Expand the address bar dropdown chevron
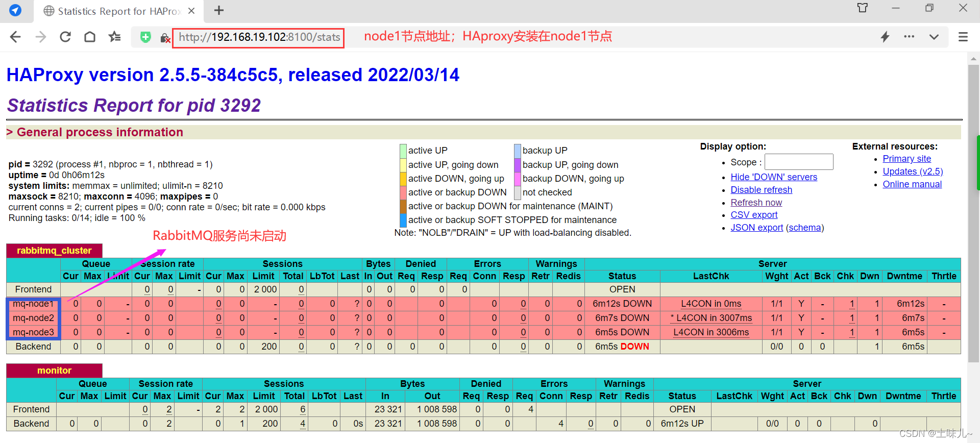Image resolution: width=980 pixels, height=443 pixels. 934,37
